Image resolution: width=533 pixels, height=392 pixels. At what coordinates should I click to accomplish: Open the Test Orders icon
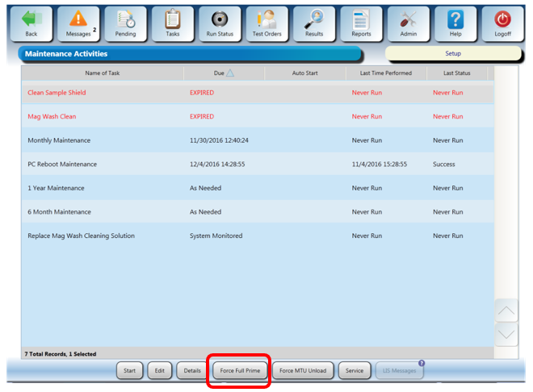pyautogui.click(x=266, y=20)
